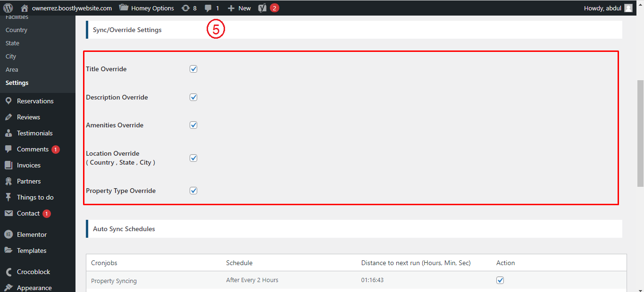The height and width of the screenshot is (292, 644).
Task: Open Partners in the sidebar
Action: (29, 181)
